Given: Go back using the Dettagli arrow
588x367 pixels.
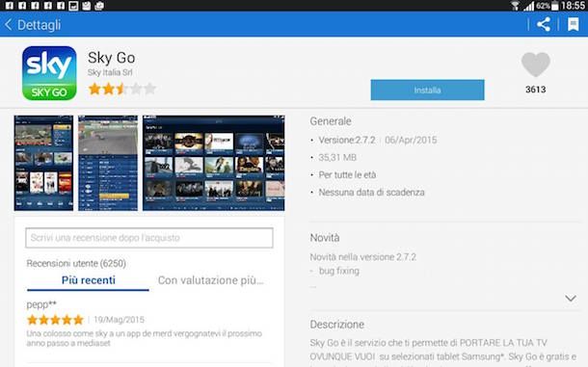Looking at the screenshot, I should click(x=9, y=25).
